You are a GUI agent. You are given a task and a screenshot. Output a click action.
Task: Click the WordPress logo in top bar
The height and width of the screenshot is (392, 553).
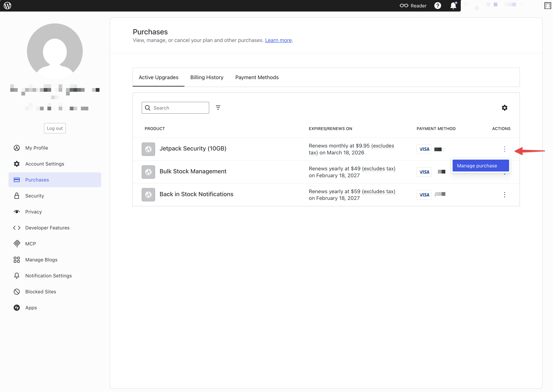pyautogui.click(x=7, y=6)
